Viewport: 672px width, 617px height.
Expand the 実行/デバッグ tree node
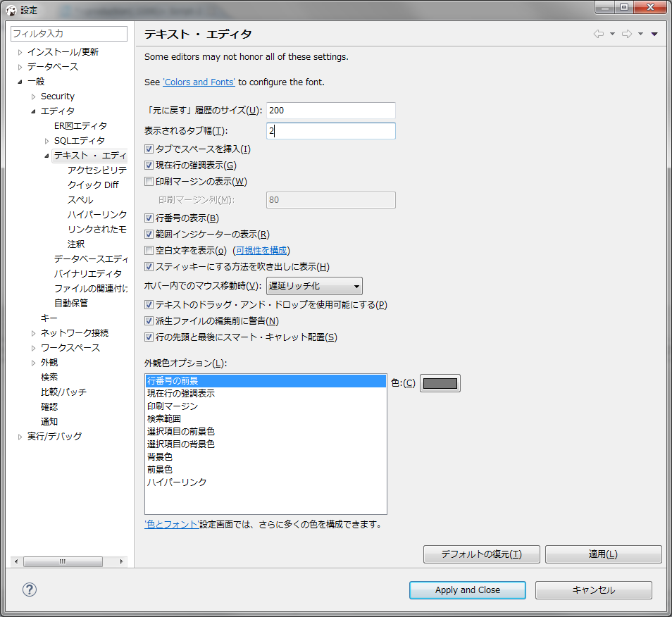20,437
